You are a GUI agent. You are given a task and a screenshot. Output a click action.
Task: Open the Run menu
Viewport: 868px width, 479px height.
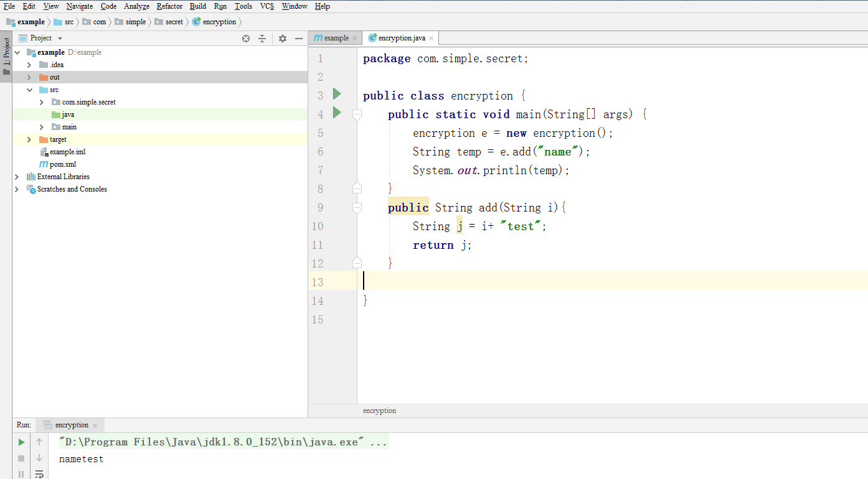click(220, 6)
